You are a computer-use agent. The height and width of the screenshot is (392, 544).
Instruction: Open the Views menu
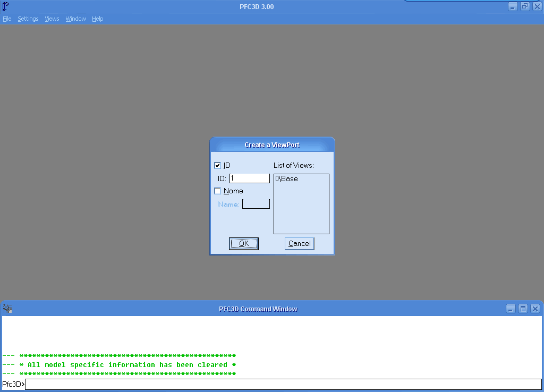(x=52, y=19)
